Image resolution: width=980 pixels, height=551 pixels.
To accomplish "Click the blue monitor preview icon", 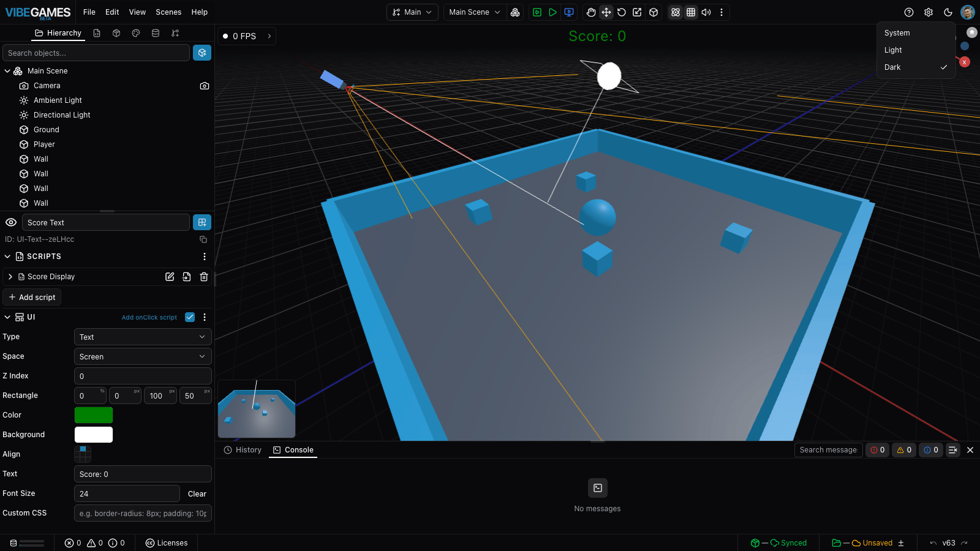I will [569, 12].
